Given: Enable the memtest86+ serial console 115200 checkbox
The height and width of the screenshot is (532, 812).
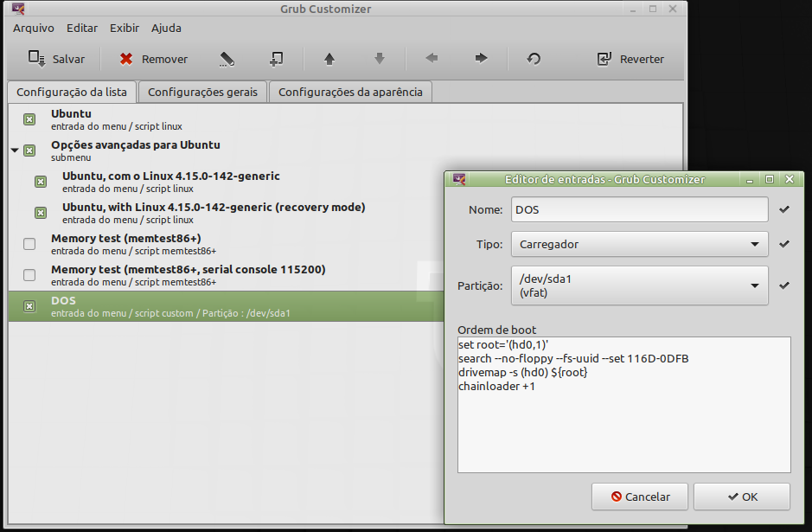Looking at the screenshot, I should point(29,275).
